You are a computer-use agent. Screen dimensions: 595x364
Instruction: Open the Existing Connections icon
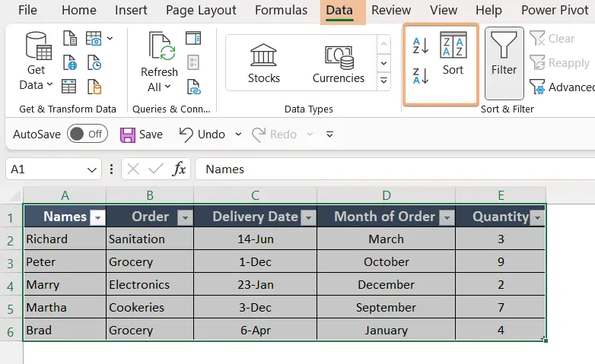pos(94,87)
